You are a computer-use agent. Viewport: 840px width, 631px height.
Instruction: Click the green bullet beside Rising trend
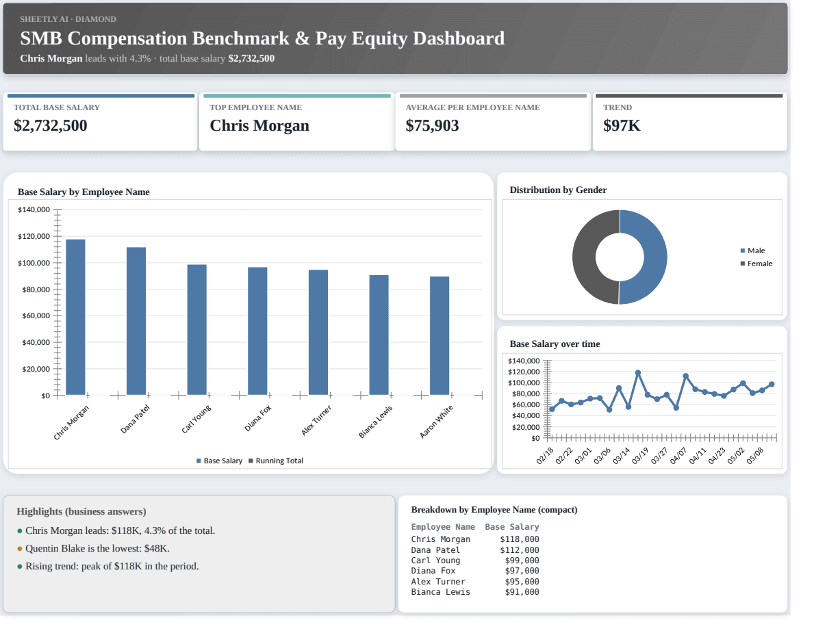tap(20, 567)
